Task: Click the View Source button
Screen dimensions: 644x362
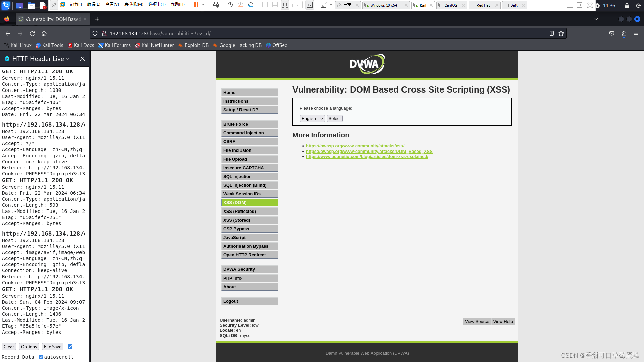Action: point(477,321)
